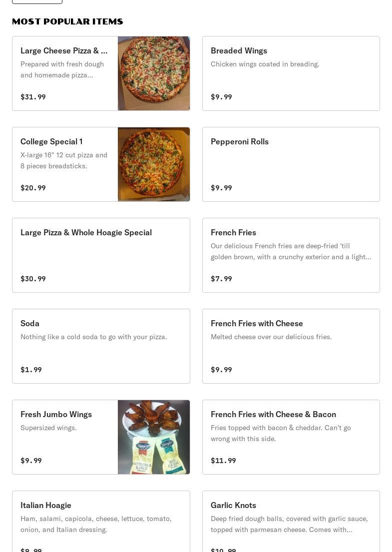Viewport: 392px width, 552px height.
Task: Select the Pepperoni Rolls menu item
Action: point(240,141)
